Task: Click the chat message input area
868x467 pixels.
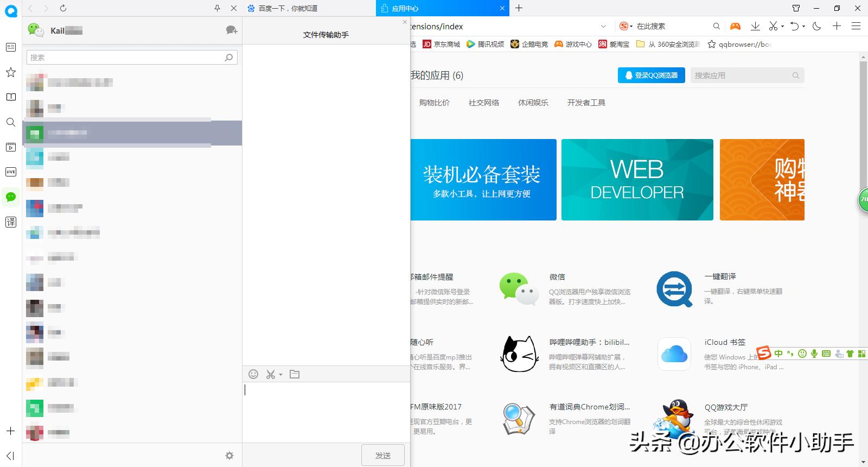Action: (x=325, y=412)
